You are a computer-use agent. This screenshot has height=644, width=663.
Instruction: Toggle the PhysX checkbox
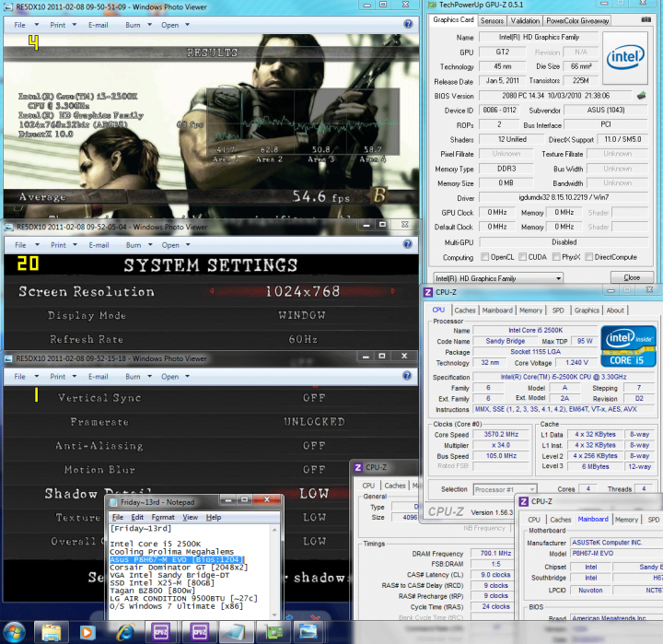(556, 257)
